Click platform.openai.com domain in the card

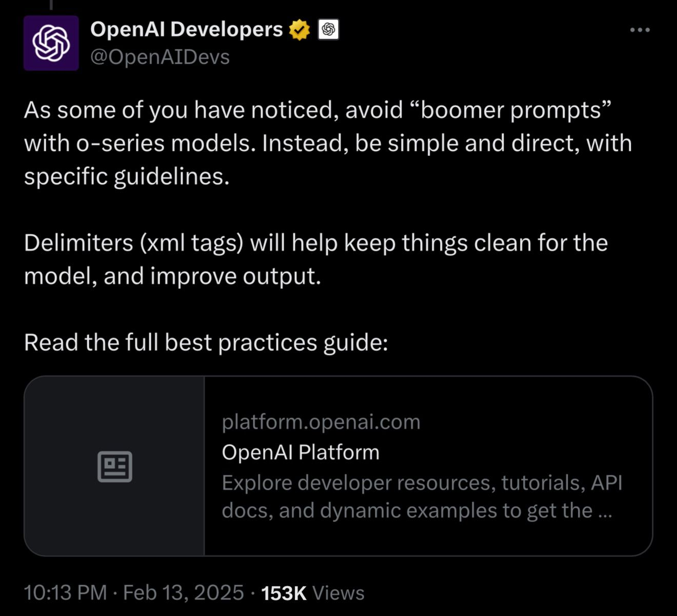pos(321,422)
